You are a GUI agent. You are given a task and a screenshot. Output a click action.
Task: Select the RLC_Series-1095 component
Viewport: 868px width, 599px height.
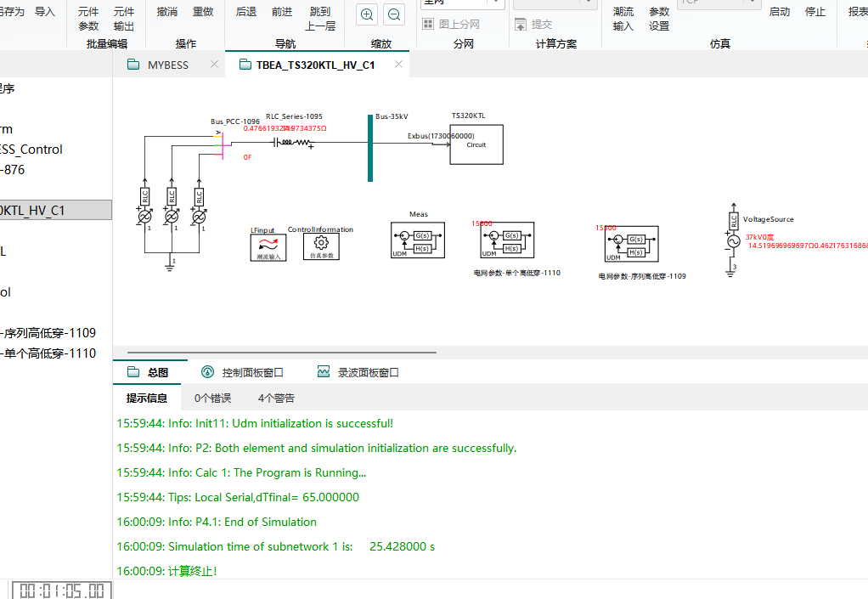click(x=293, y=143)
